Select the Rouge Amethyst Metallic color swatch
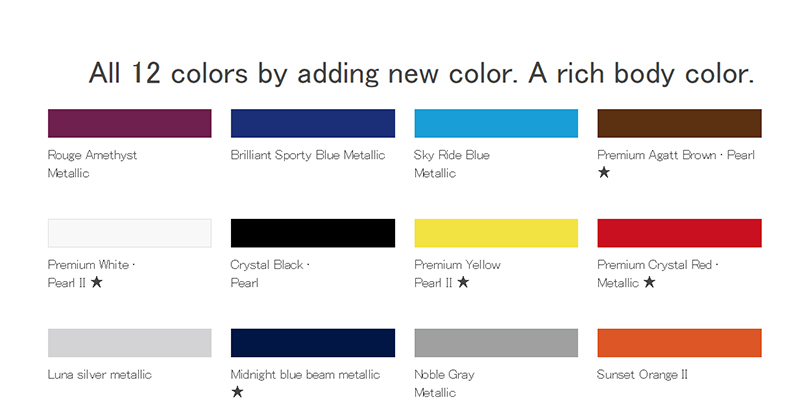Screen dimensions: 800x417 point(130,123)
